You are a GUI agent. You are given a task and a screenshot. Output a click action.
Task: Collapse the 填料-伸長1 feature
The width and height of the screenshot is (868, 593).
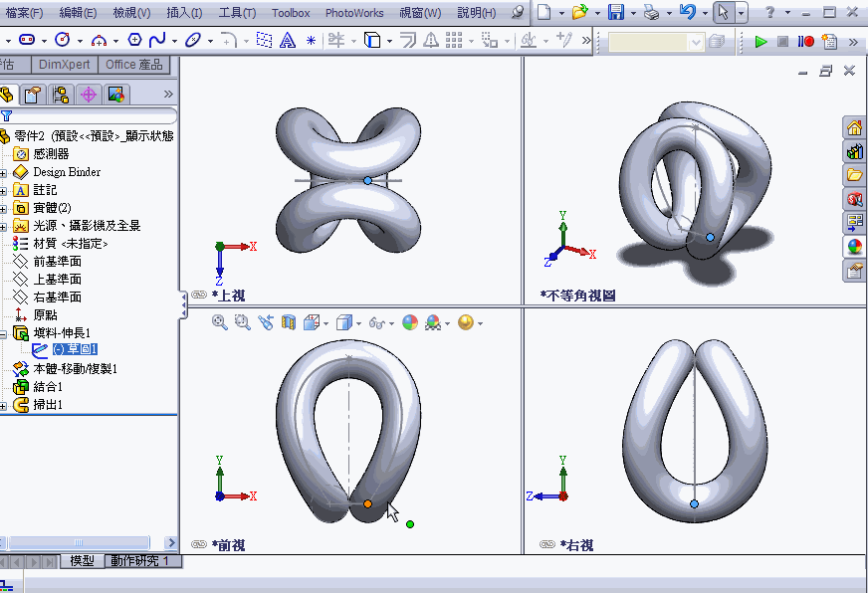(x=3, y=333)
